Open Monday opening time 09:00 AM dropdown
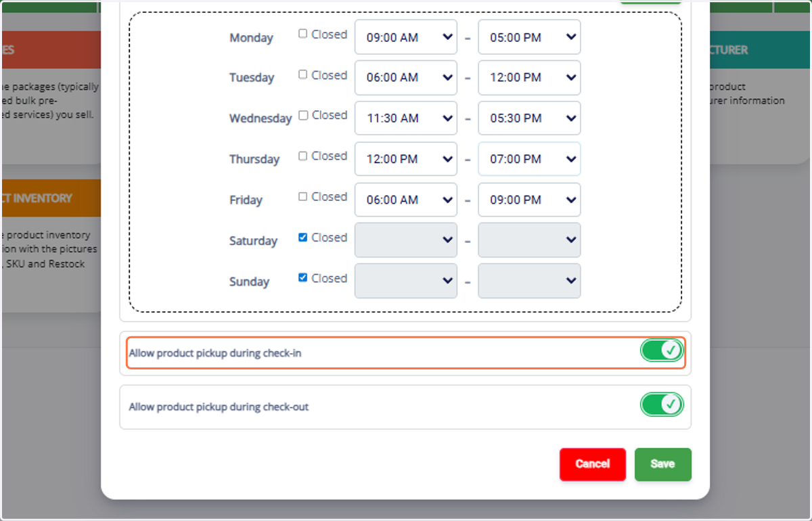The height and width of the screenshot is (521, 812). pos(406,37)
